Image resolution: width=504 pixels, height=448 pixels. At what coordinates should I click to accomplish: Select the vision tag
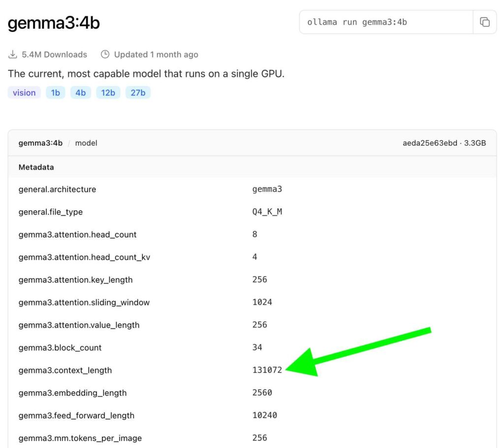(x=24, y=93)
